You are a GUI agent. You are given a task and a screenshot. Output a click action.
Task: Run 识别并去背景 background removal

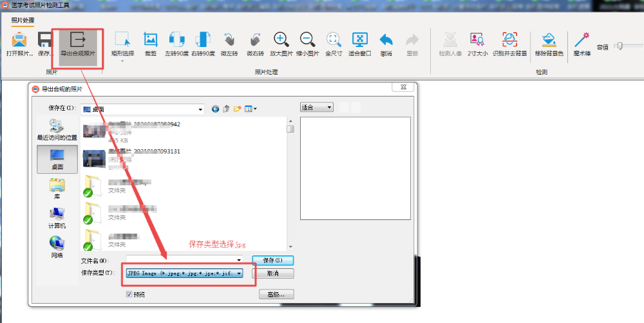point(509,42)
